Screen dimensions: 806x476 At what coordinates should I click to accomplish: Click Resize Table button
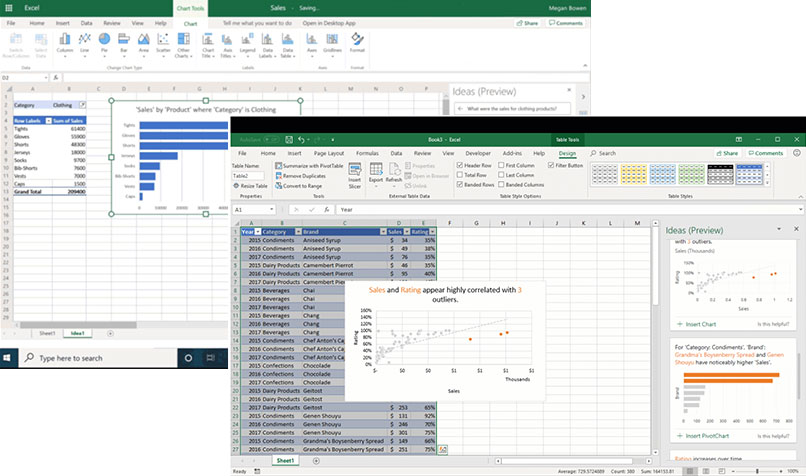[x=250, y=186]
